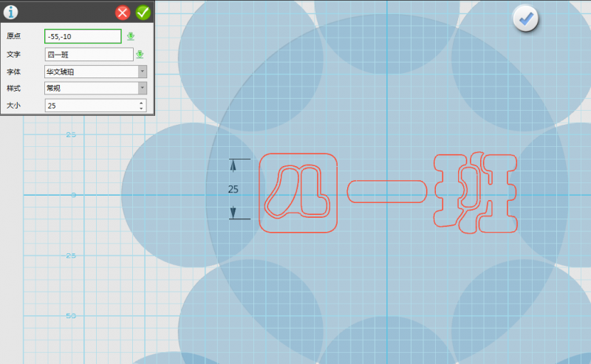Click the 大小 label
Image resolution: width=591 pixels, height=364 pixels.
[13, 105]
